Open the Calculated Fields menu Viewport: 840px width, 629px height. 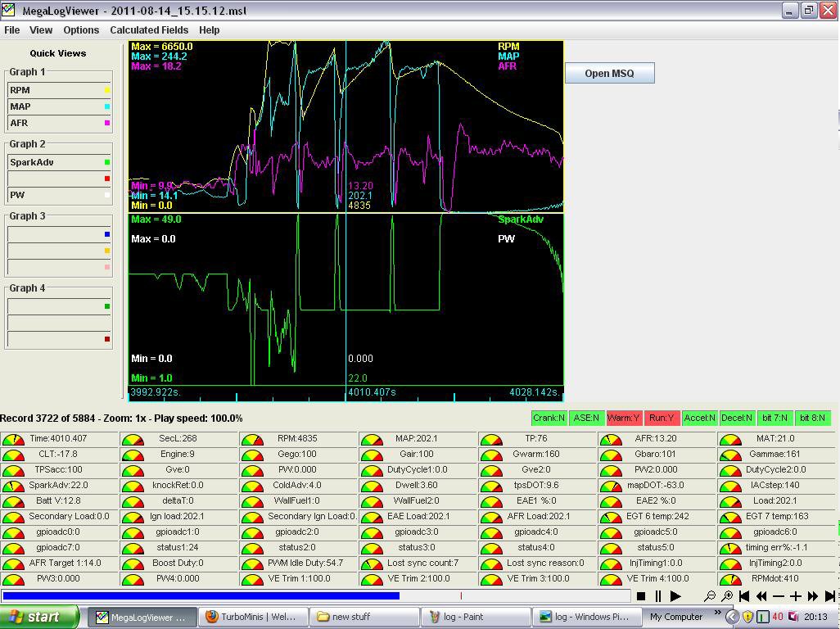(x=149, y=30)
